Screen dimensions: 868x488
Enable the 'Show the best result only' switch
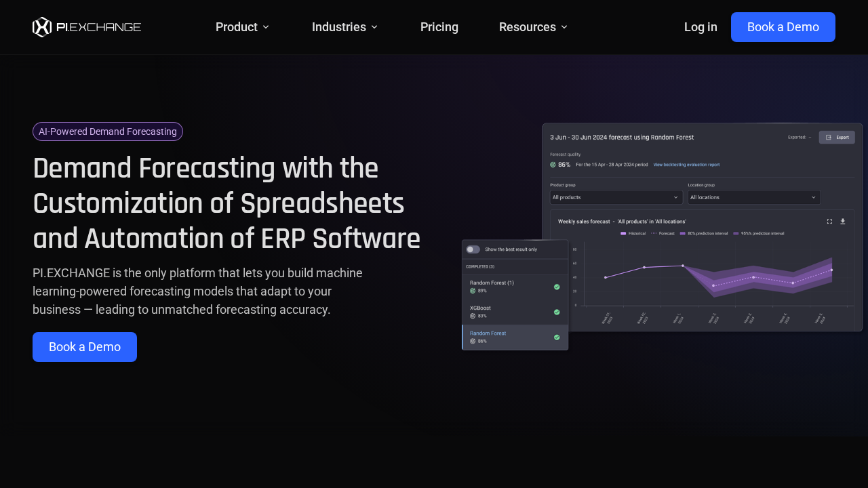click(473, 249)
